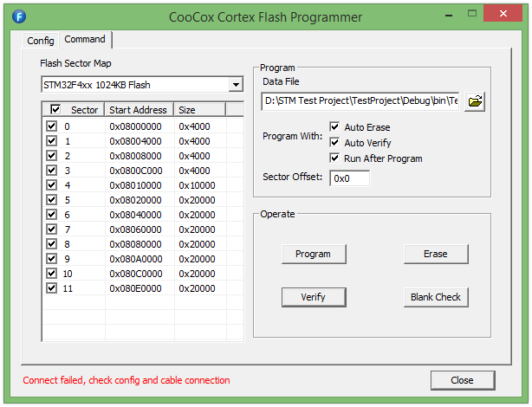Image resolution: width=532 pixels, height=407 pixels.
Task: Select the Command tab
Action: tap(85, 39)
